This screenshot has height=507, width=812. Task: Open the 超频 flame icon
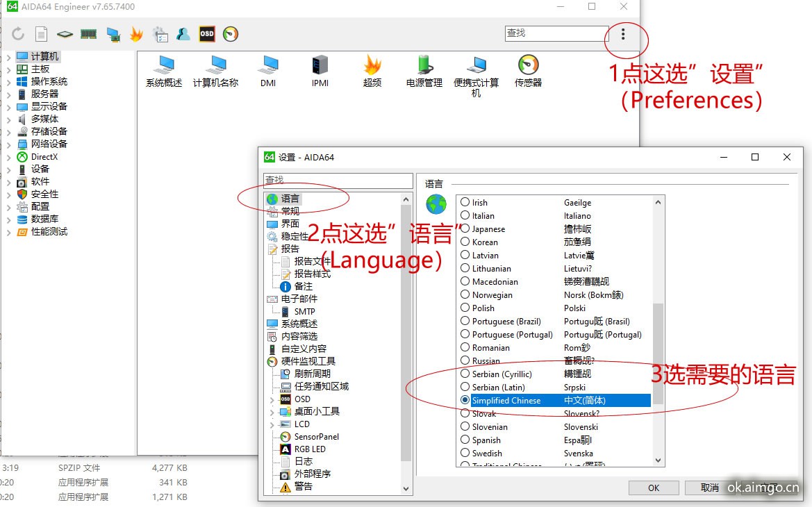(x=372, y=72)
